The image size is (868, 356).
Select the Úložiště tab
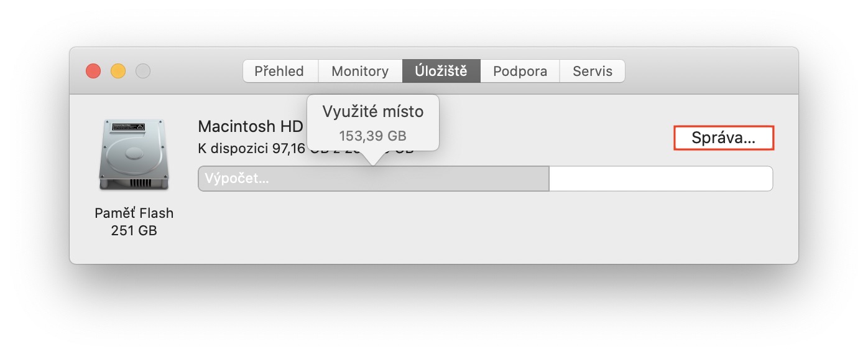(x=441, y=71)
